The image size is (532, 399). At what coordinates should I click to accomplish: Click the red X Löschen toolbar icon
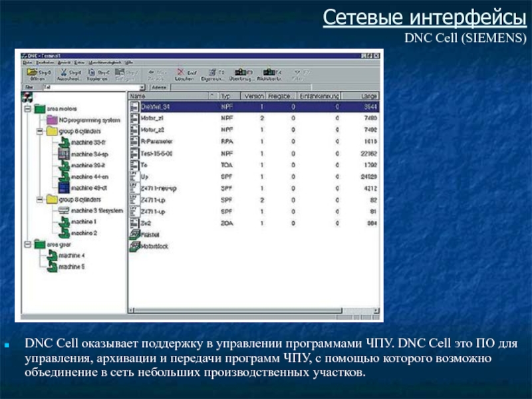pyautogui.click(x=181, y=72)
